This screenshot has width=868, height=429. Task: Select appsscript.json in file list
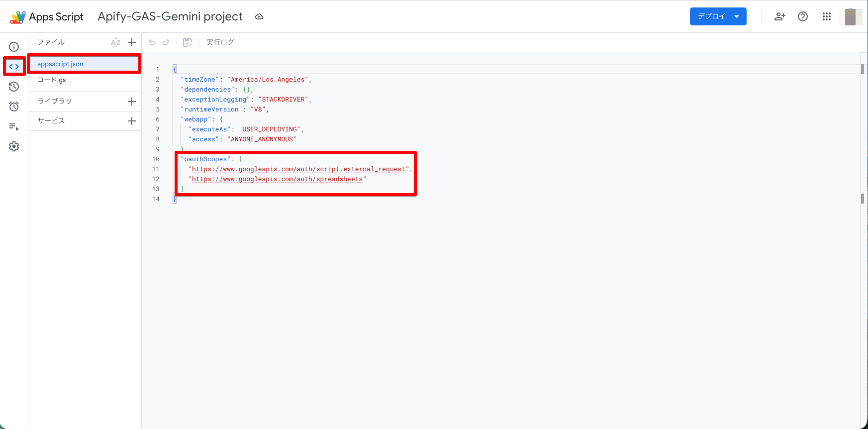pos(84,64)
